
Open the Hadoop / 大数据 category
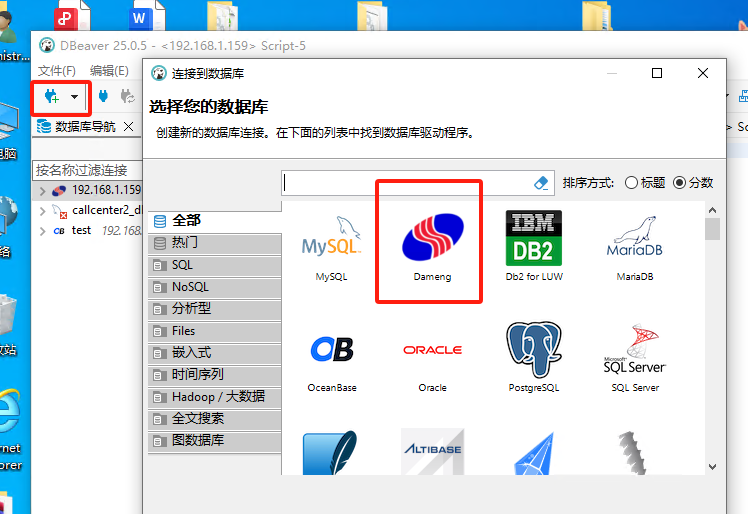[215, 397]
